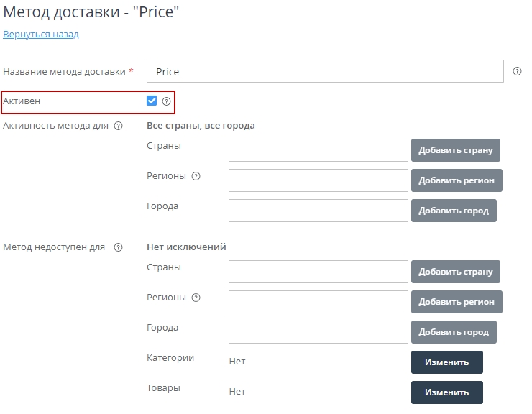This screenshot has width=532, height=414.
Task: Click help icon beside Активен checkbox
Action: 167,101
